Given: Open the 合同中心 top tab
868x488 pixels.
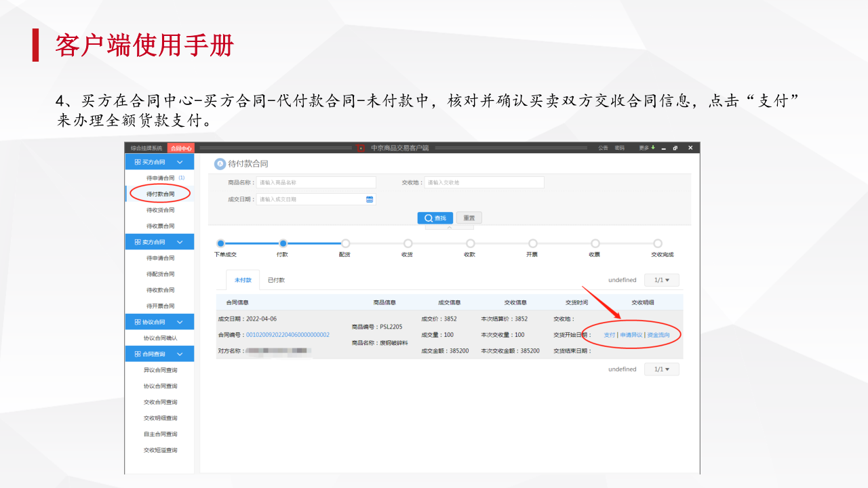Looking at the screenshot, I should (180, 148).
